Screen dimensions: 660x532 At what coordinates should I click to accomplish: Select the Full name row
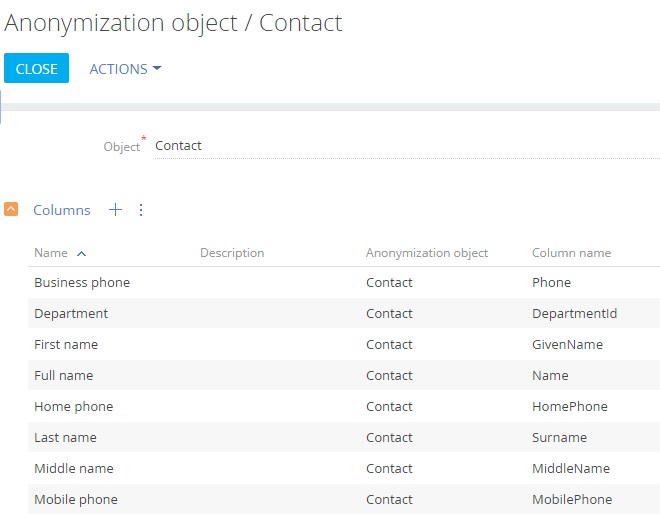[x=344, y=375]
